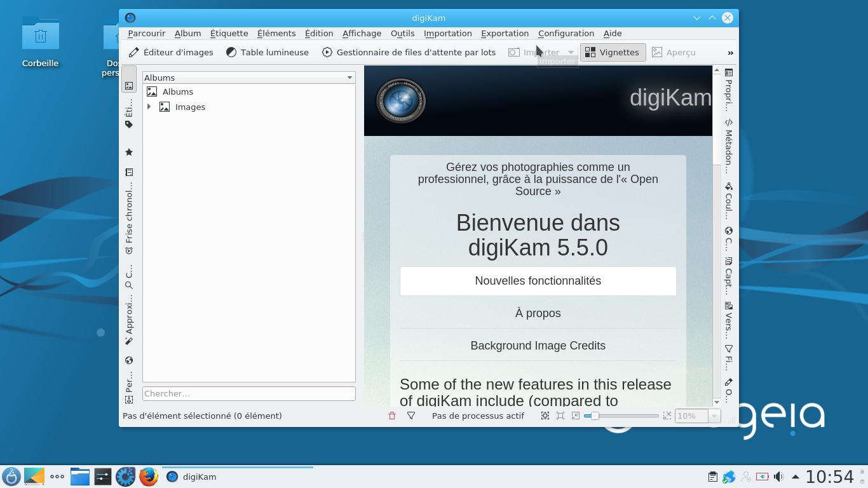The height and width of the screenshot is (488, 868).
Task: Open the Édition menu
Action: (x=319, y=33)
